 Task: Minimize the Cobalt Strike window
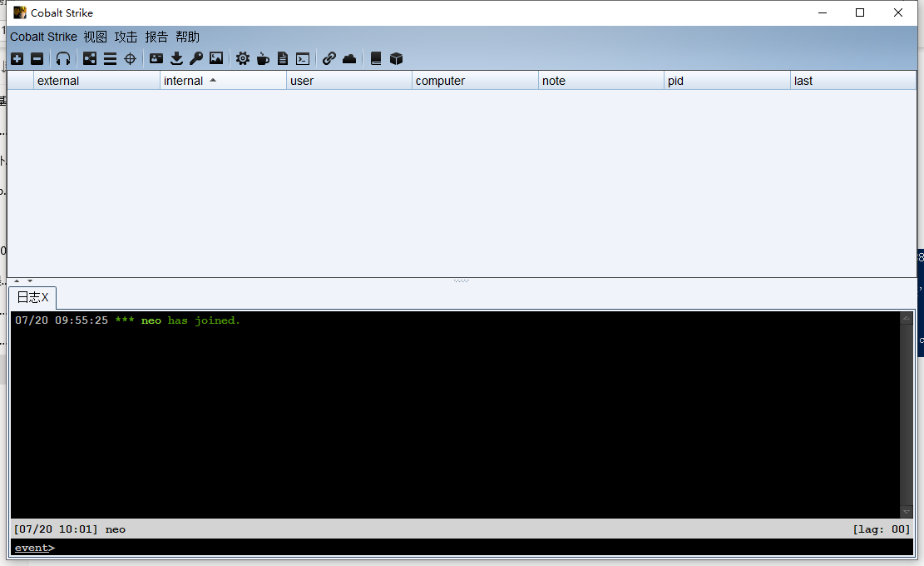(823, 12)
